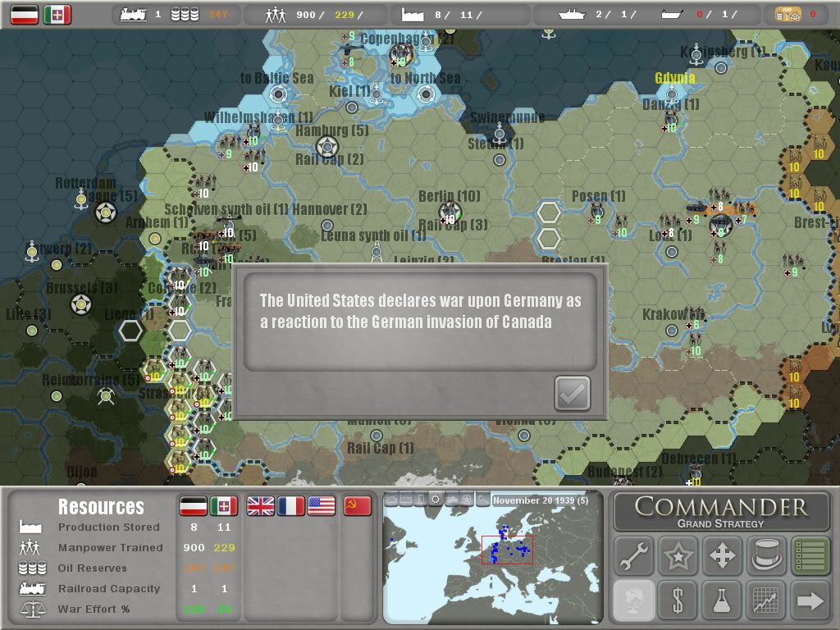Toggle the globe map view button
The width and height of the screenshot is (840, 630).
(634, 600)
